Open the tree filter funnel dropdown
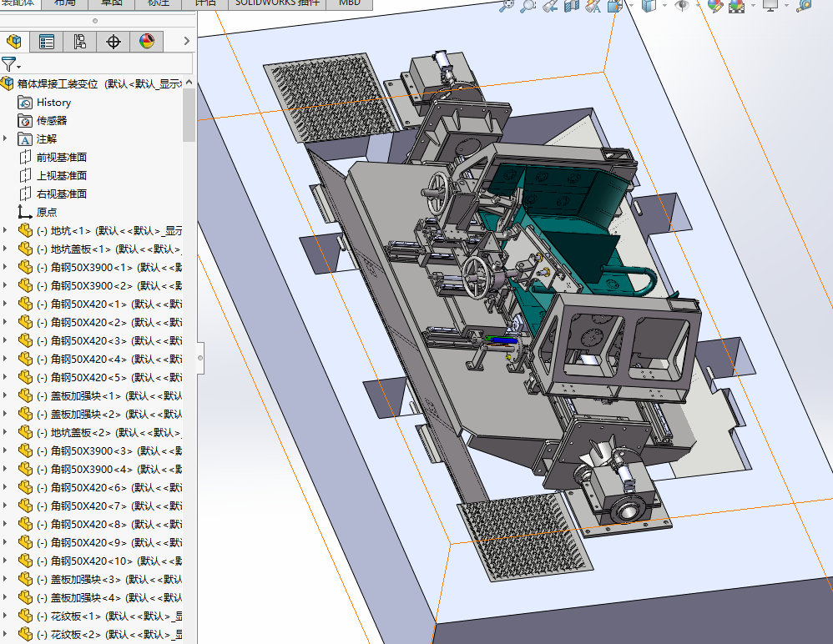833x644 pixels. point(10,64)
